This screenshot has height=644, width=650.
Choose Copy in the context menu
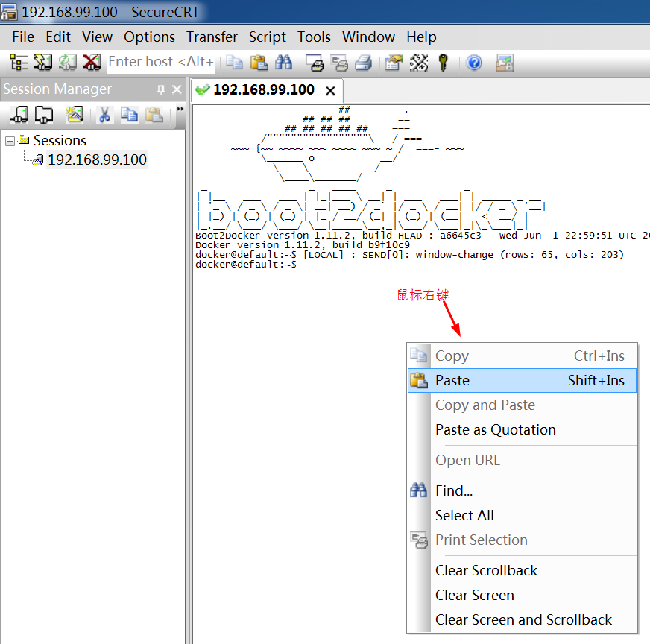coord(522,356)
